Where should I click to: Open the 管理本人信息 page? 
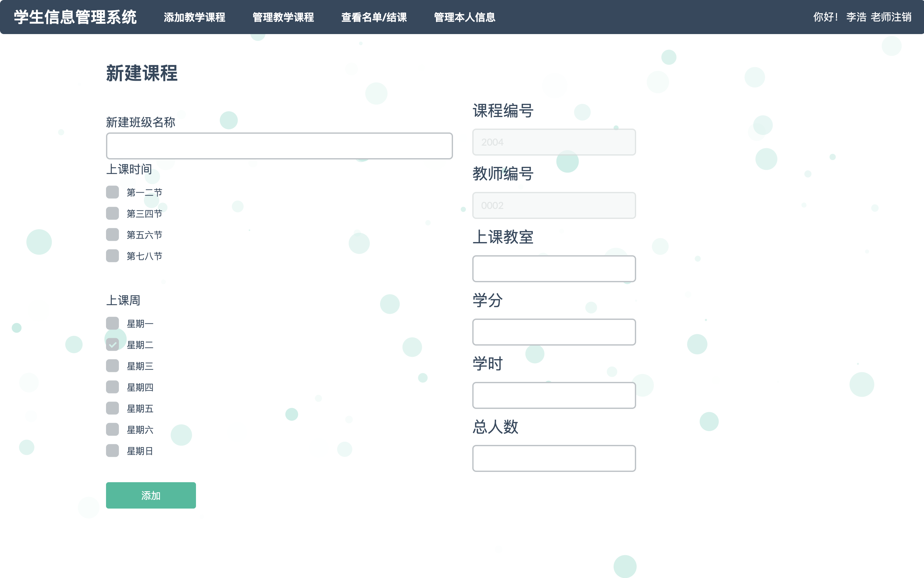(x=464, y=17)
